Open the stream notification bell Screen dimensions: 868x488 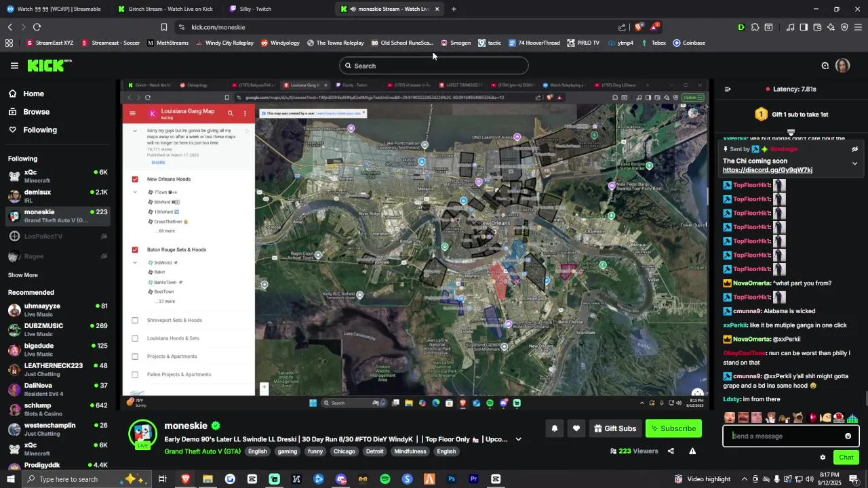pyautogui.click(x=555, y=428)
